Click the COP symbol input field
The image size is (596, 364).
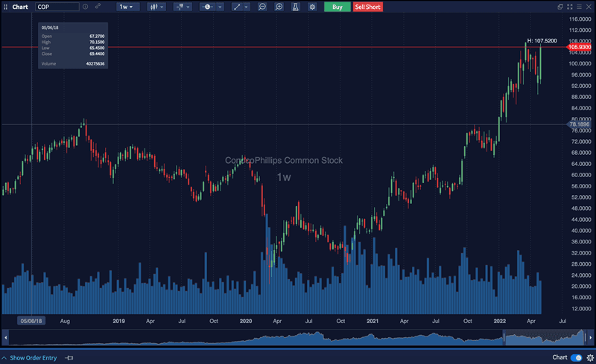[x=57, y=7]
